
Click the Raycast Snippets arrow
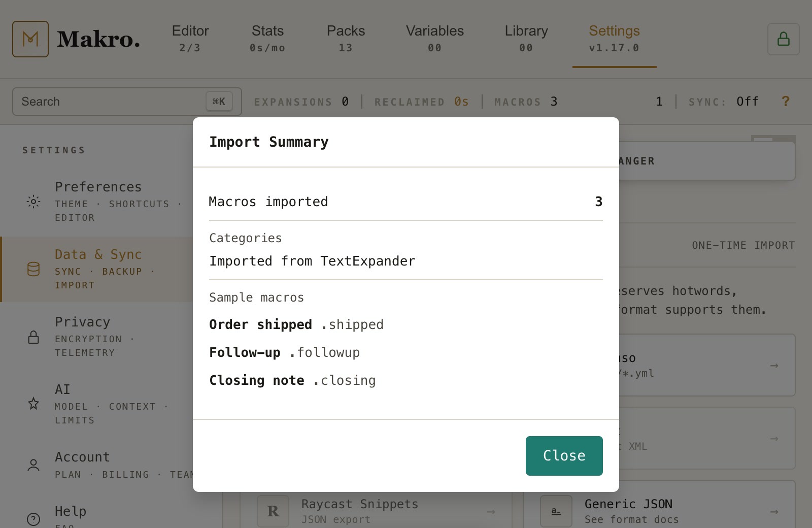click(x=491, y=511)
